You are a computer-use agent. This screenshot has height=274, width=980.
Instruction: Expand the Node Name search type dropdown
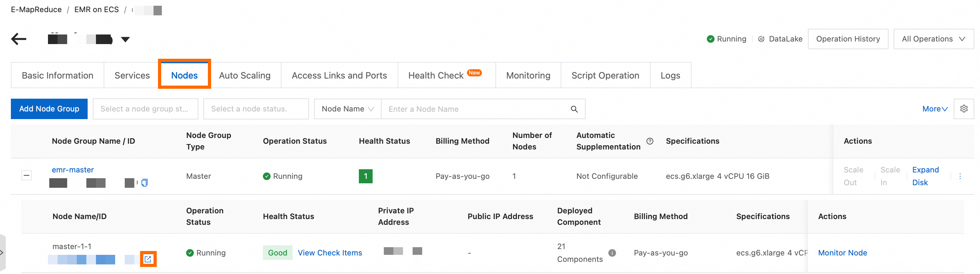click(x=348, y=109)
